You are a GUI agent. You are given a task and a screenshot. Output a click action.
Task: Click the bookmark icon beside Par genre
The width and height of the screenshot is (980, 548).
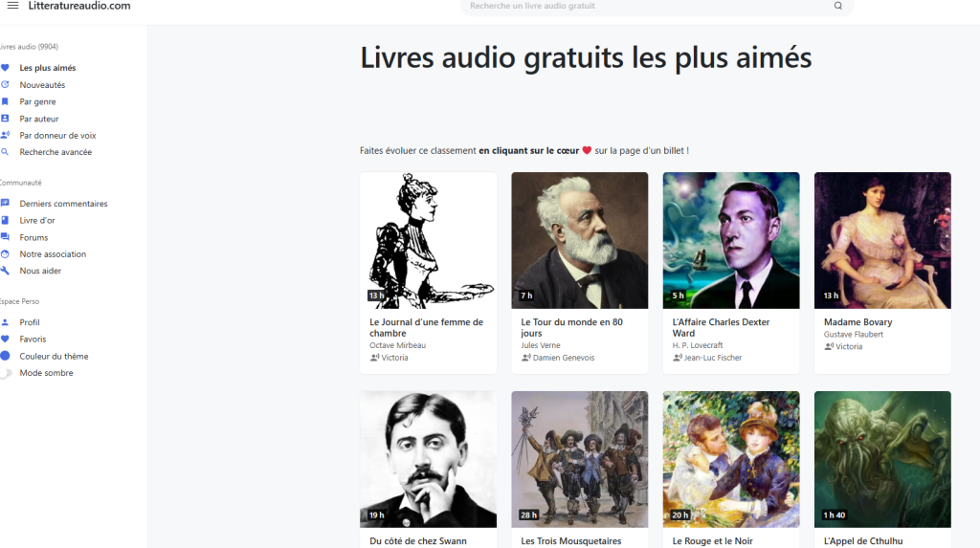tap(5, 101)
